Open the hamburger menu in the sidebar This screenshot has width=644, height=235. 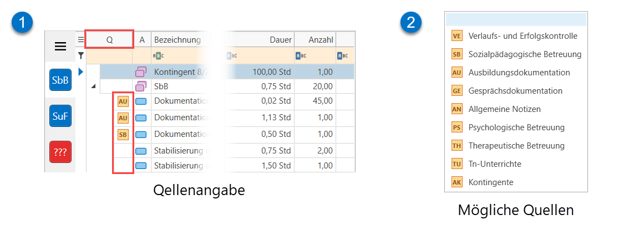(60, 46)
